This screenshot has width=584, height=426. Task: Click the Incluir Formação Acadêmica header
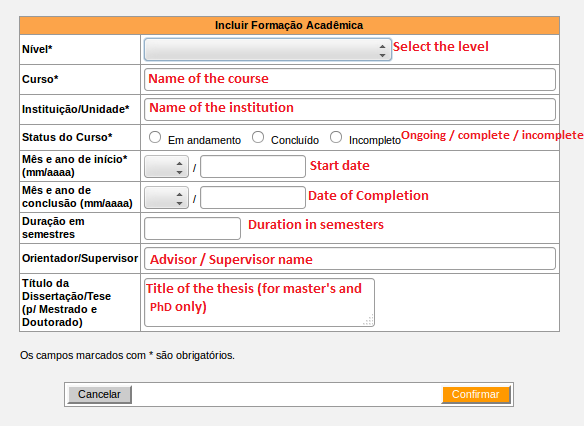[x=289, y=25]
